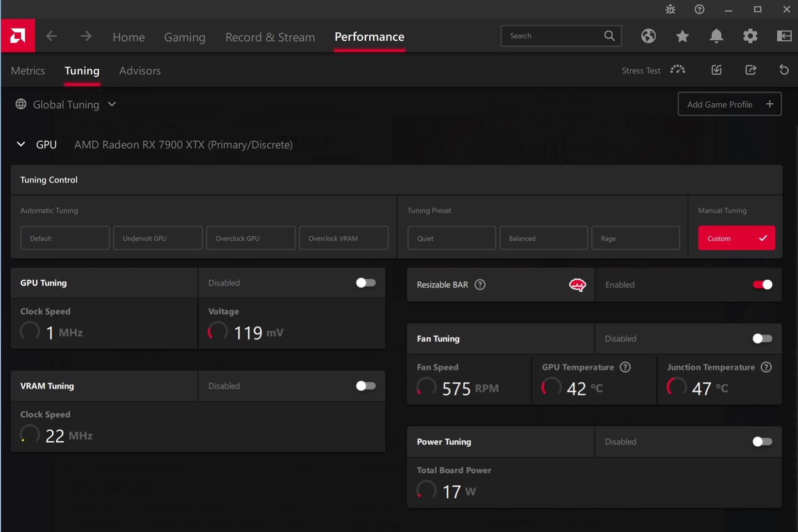Click the Junction Temperature help icon
The width and height of the screenshot is (798, 532).
(766, 367)
